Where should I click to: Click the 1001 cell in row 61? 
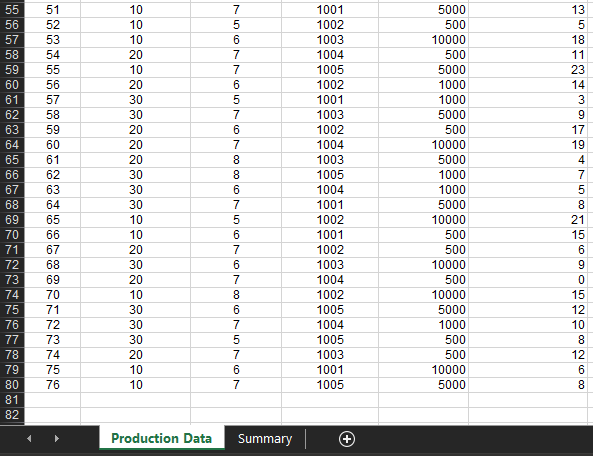(x=330, y=100)
